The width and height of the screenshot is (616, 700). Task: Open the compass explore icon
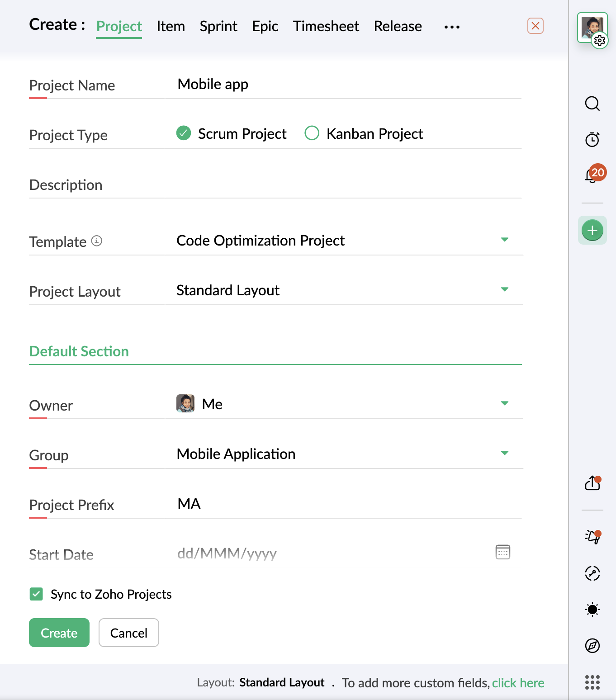point(592,646)
